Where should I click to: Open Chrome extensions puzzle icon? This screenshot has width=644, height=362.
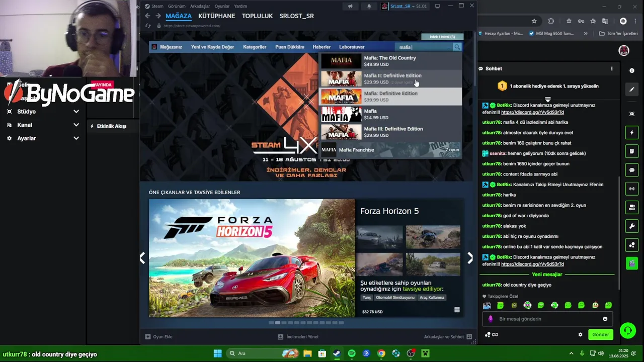[x=551, y=21]
